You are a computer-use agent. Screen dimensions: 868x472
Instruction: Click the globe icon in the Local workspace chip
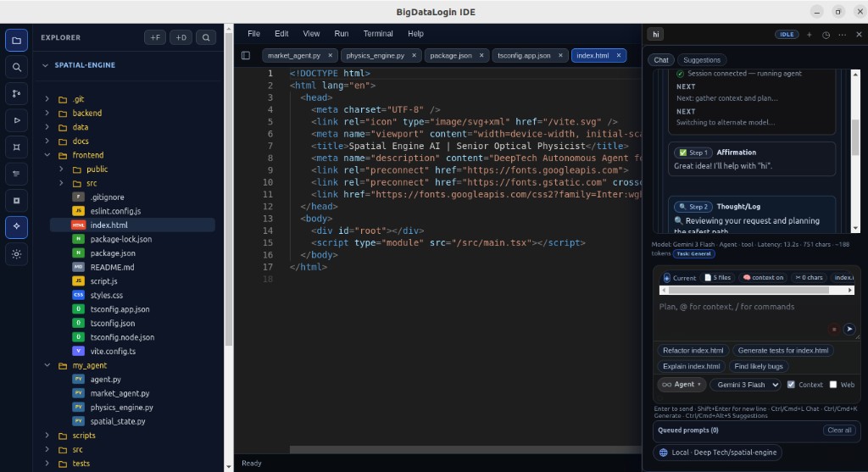coord(663,453)
